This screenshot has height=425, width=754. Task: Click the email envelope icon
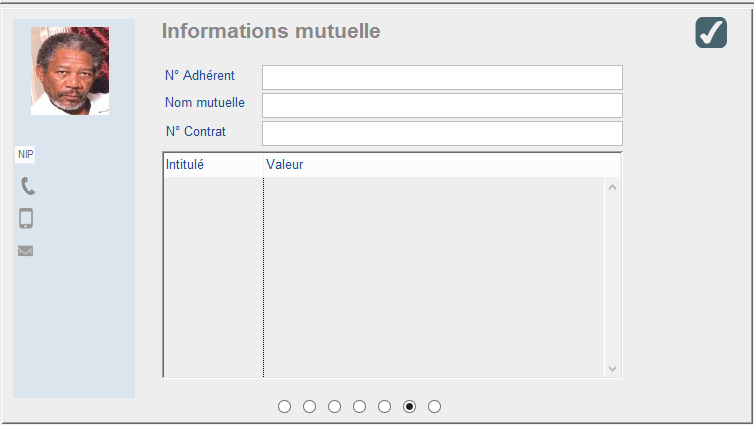coord(26,251)
